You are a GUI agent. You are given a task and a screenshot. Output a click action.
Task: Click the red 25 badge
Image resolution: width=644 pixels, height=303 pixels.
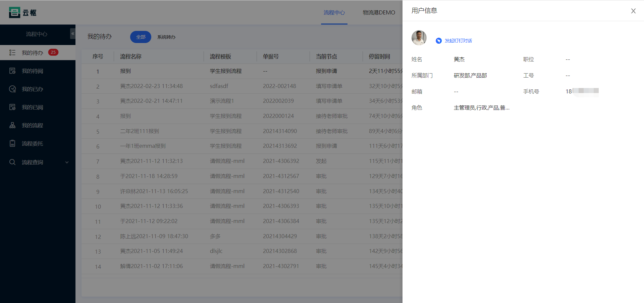click(x=53, y=52)
